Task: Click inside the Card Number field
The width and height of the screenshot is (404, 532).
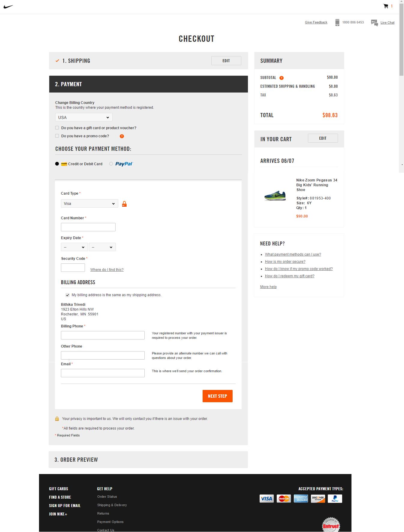Action: (88, 227)
